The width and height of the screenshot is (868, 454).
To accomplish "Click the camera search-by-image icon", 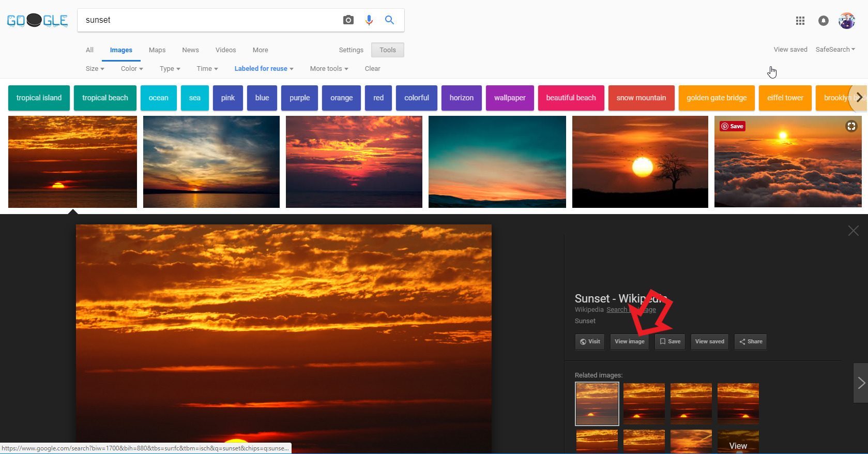I will point(348,20).
